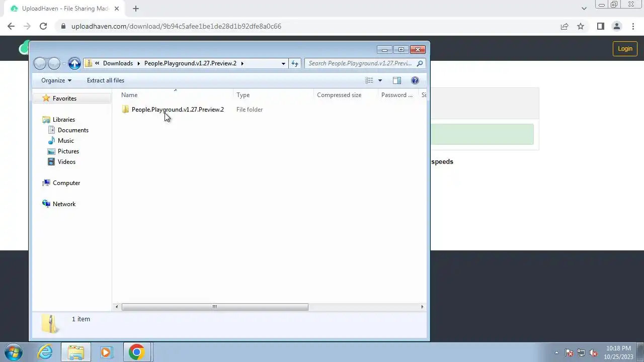Open Pictures library
The image size is (644, 362).
click(68, 151)
